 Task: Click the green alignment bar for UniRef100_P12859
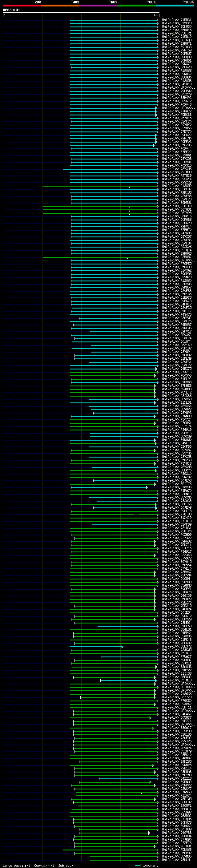[101, 186]
